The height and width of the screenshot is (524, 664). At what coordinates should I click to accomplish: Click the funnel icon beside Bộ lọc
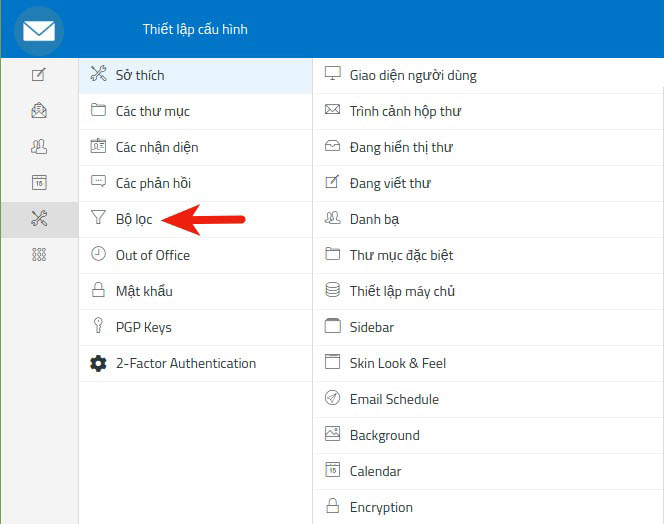(x=98, y=218)
